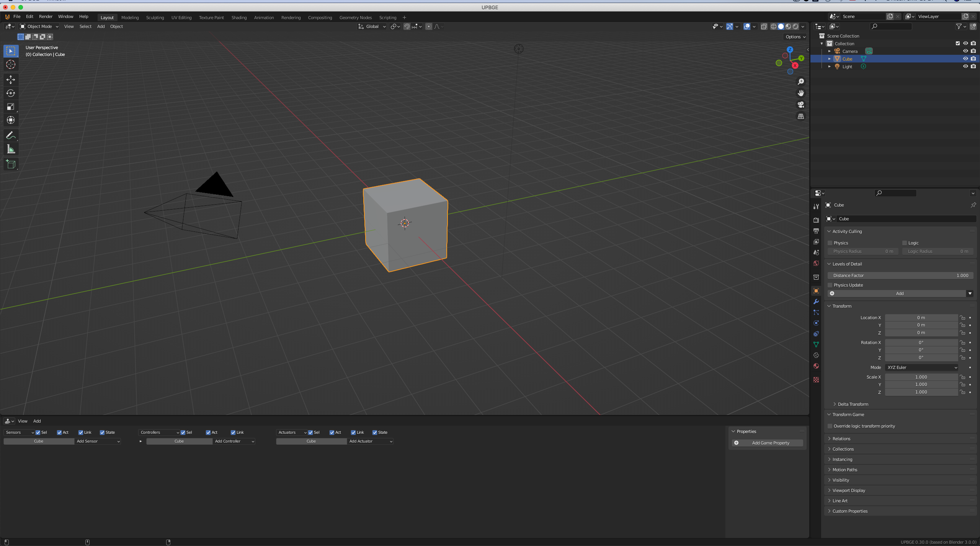
Task: Click Add level of detail button
Action: click(x=896, y=293)
